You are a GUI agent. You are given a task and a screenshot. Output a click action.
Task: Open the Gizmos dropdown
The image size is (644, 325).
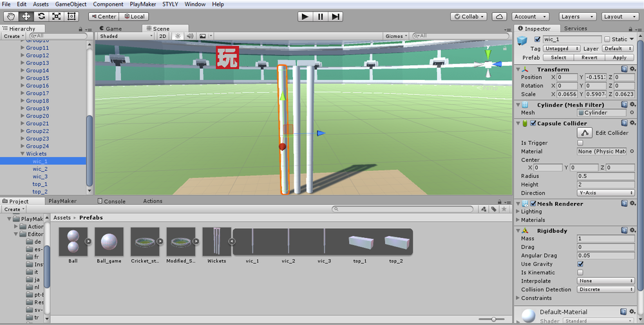(396, 36)
